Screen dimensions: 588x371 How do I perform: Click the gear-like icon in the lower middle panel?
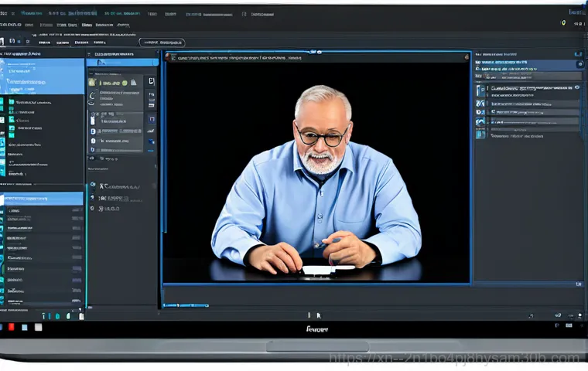click(x=93, y=185)
